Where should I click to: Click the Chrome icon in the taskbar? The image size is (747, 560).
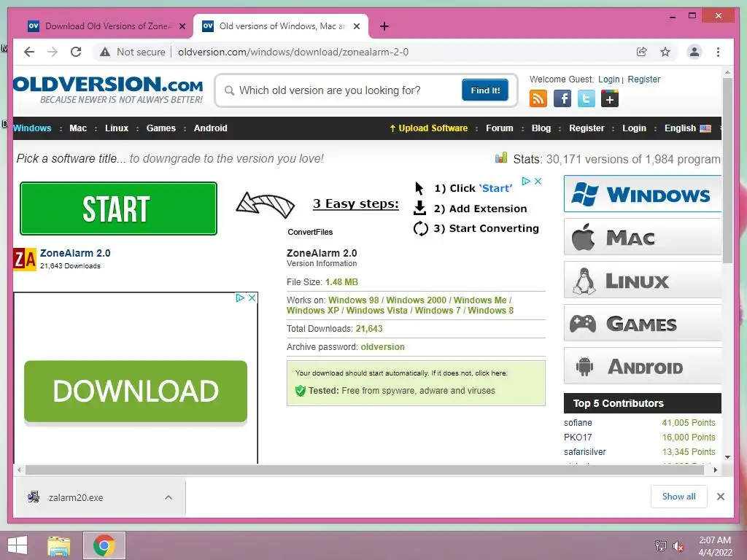[104, 545]
